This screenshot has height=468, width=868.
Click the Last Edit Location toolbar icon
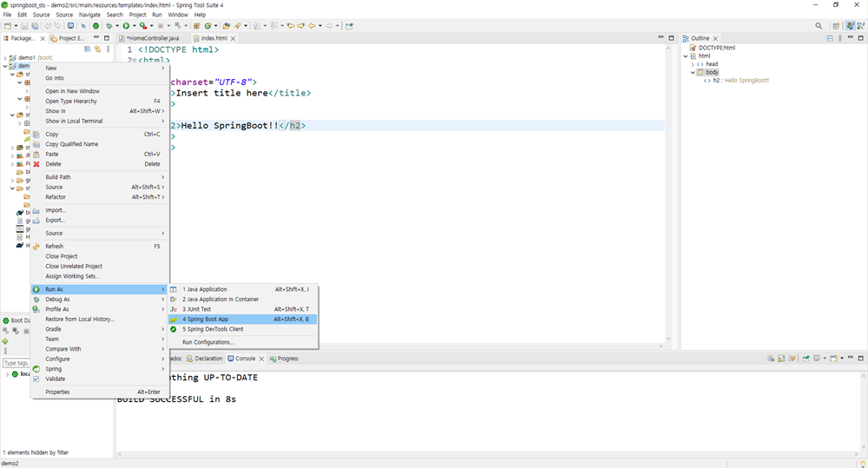tap(291, 25)
